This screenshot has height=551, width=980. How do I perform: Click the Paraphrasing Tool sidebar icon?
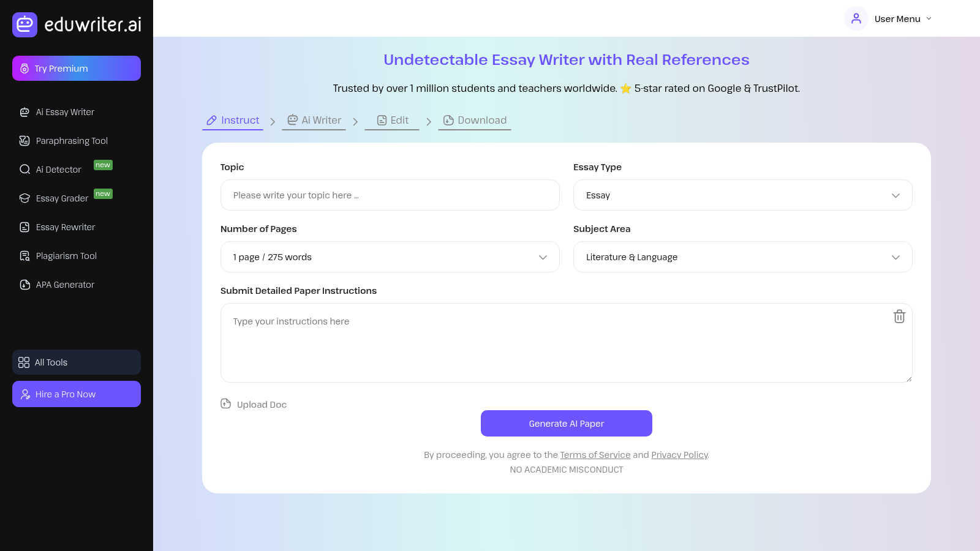pos(24,141)
